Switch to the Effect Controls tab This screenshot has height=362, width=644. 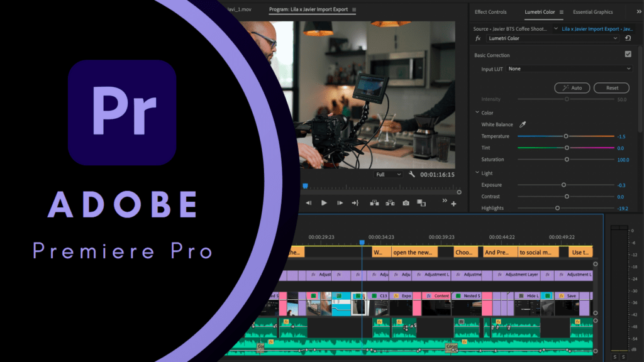tap(491, 12)
